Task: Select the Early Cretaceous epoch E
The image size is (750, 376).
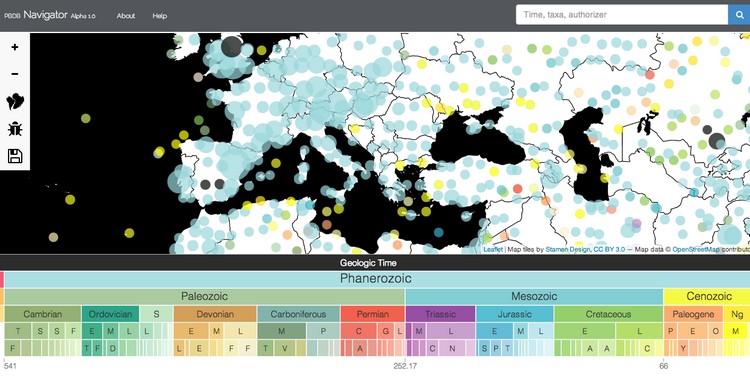Action: 585,331
